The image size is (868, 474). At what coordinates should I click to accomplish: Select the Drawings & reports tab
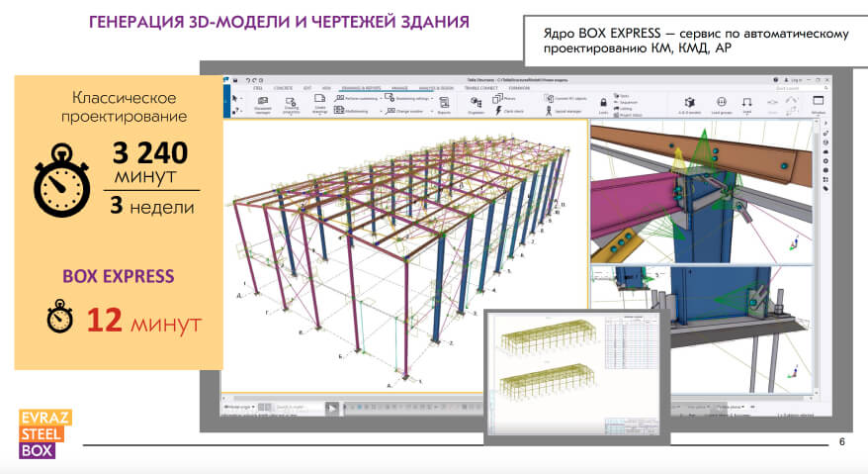coord(361,88)
